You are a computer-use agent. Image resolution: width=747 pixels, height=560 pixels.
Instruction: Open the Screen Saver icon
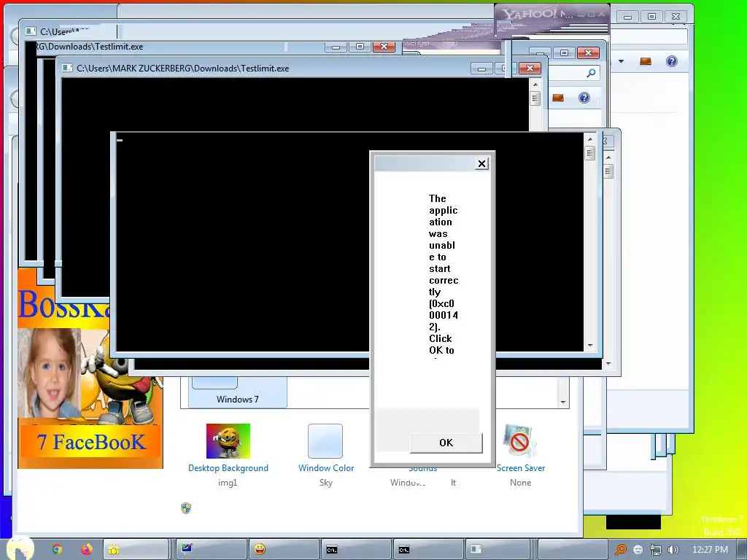(519, 441)
